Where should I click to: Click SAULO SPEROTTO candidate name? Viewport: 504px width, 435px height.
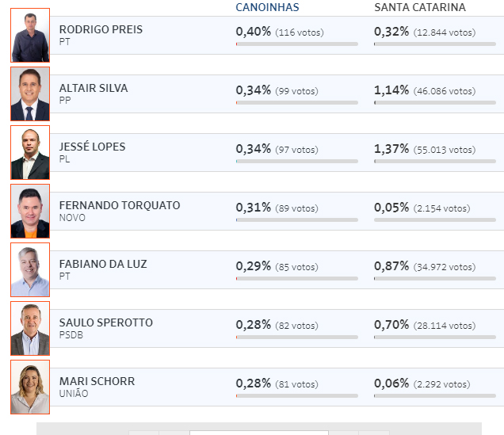105,322
